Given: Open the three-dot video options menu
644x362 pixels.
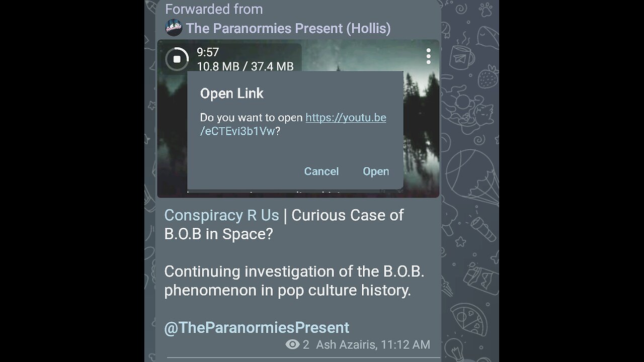Looking at the screenshot, I should [x=428, y=56].
